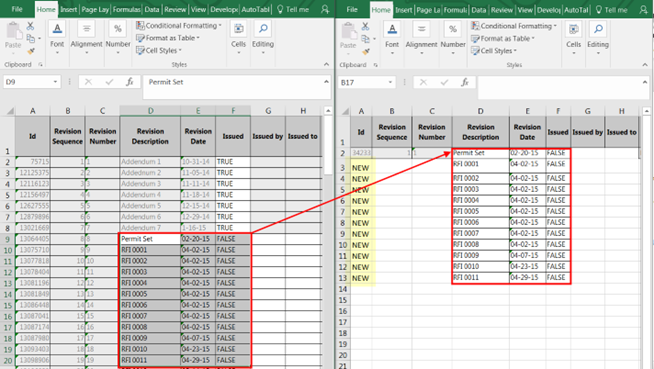The image size is (654, 369).
Task: Click the Cut scissors icon in left window
Action: tap(30, 26)
